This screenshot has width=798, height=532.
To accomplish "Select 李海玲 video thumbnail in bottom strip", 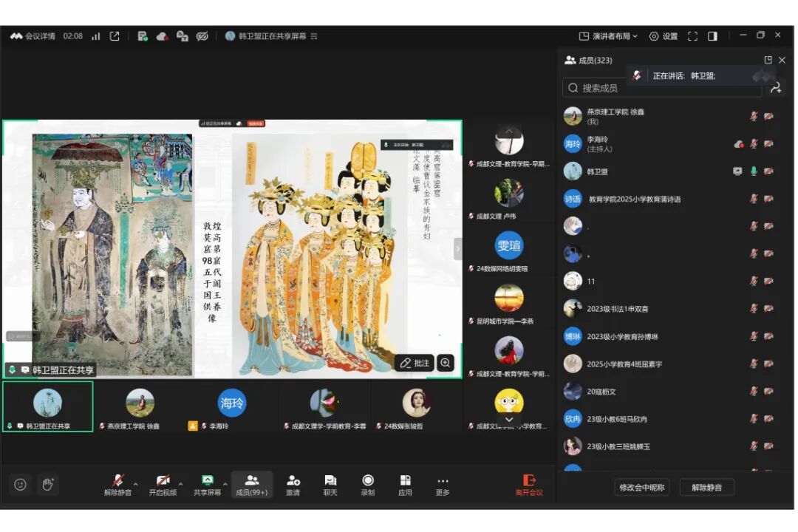I will (231, 409).
